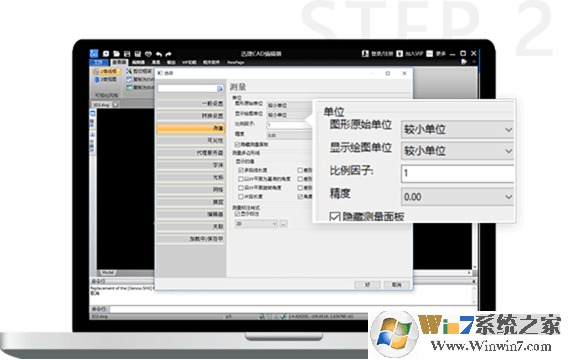The height and width of the screenshot is (360, 568).
Task: Toggle the 隐藏测量面板 checkbox in zoomed panel
Action: 334,217
